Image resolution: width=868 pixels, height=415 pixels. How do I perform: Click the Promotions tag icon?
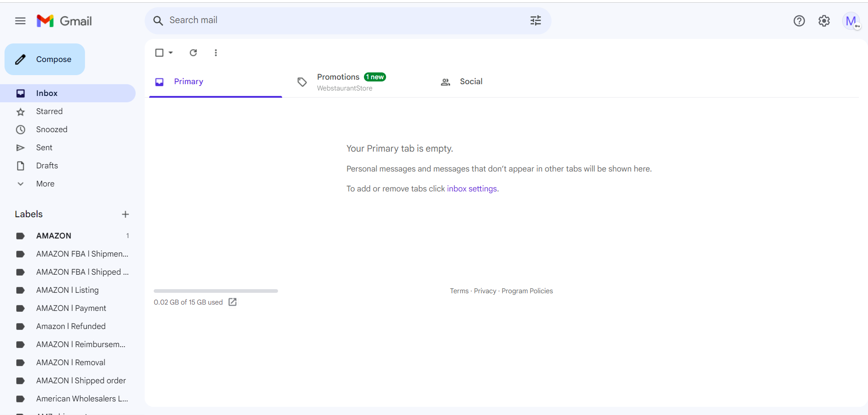(302, 82)
